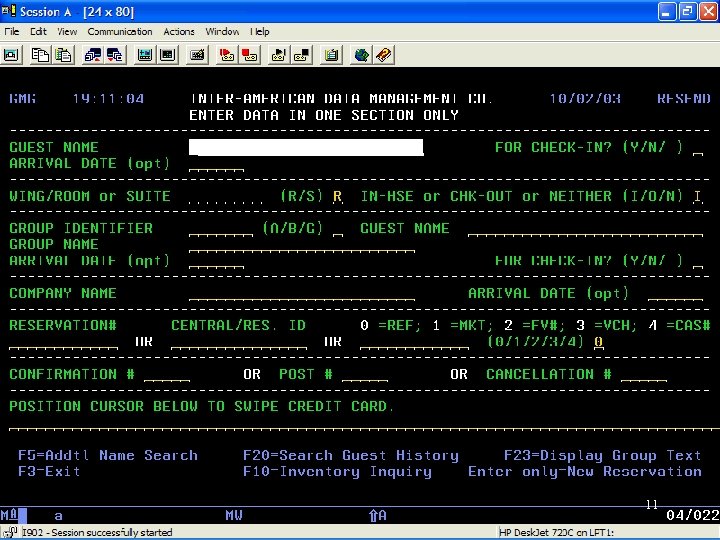720x540 pixels.
Task: Click the Print Screen toolbar icon
Action: click(11, 55)
